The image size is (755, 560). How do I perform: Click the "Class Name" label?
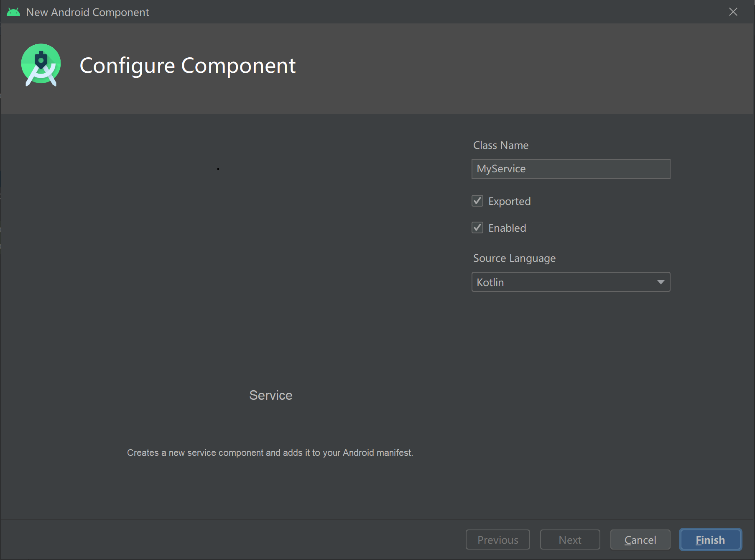[x=500, y=146]
